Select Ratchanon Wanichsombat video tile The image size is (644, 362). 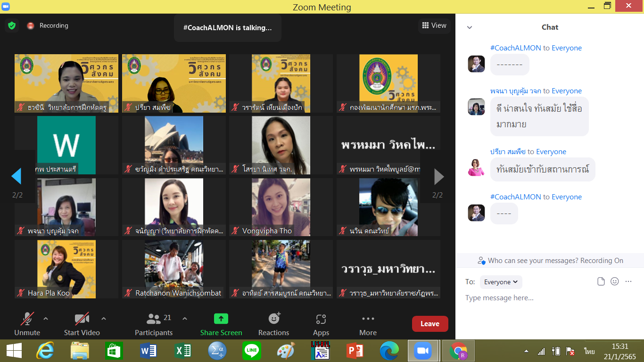[174, 269]
